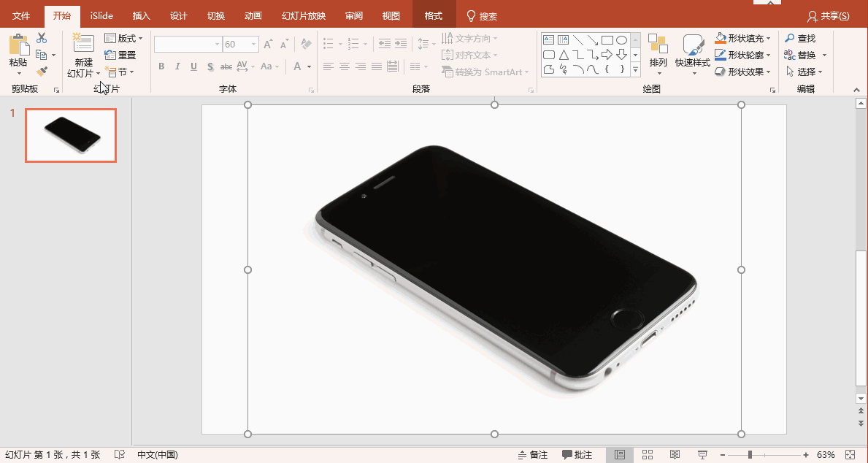This screenshot has width=868, height=463.
Task: Toggle the Notes (备注) pane
Action: (532, 455)
